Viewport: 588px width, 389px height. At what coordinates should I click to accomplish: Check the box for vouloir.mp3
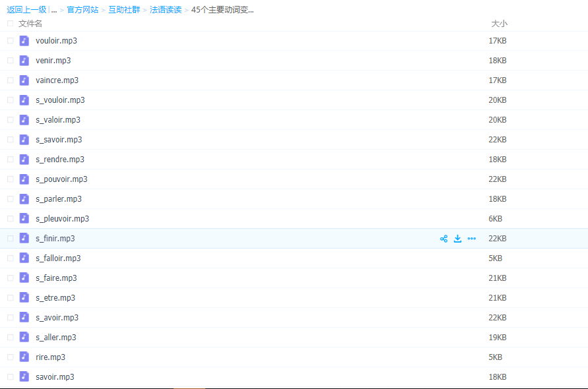point(10,40)
